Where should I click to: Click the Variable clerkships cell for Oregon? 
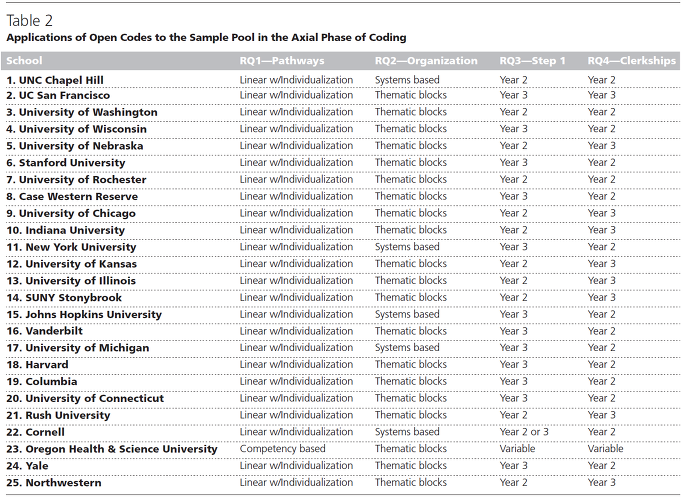[x=605, y=449]
